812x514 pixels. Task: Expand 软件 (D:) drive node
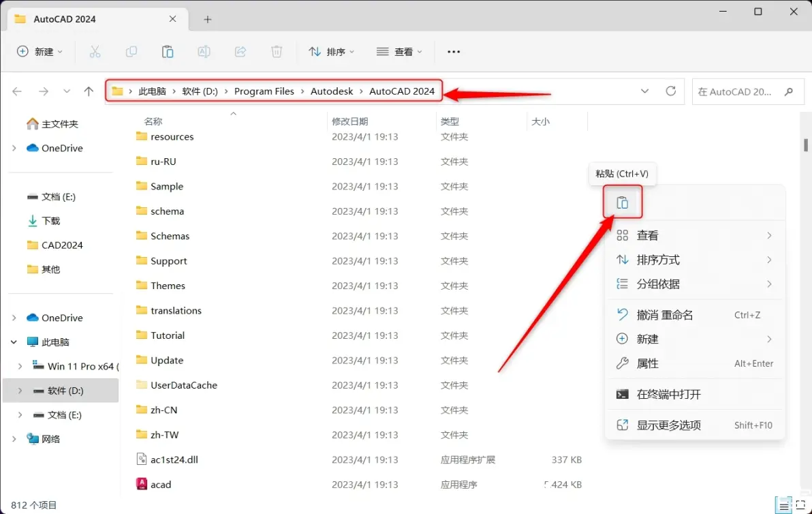pos(20,391)
